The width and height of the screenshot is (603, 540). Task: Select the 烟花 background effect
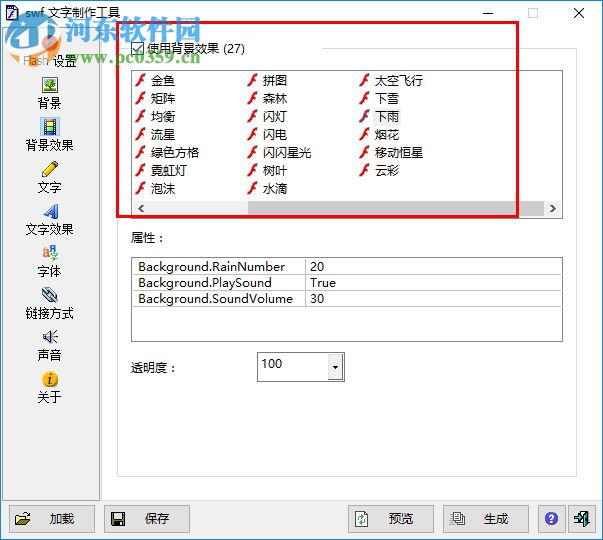[379, 134]
